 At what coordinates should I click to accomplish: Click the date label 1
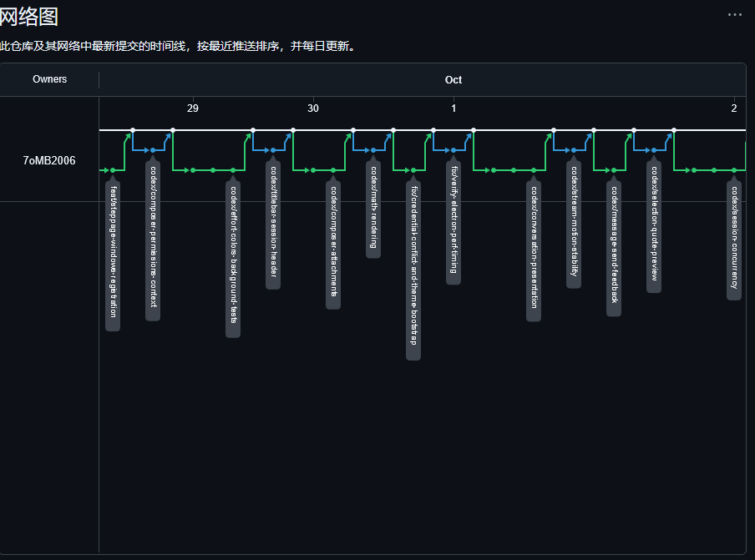454,108
